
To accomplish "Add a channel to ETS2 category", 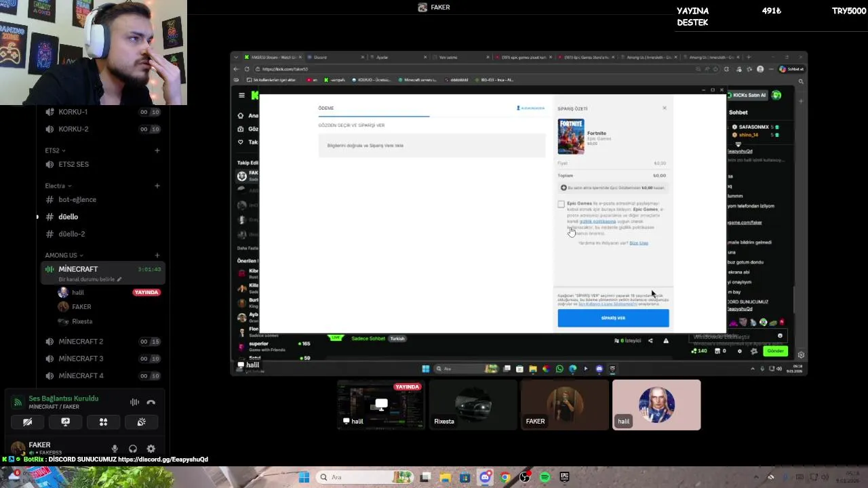I will point(157,150).
